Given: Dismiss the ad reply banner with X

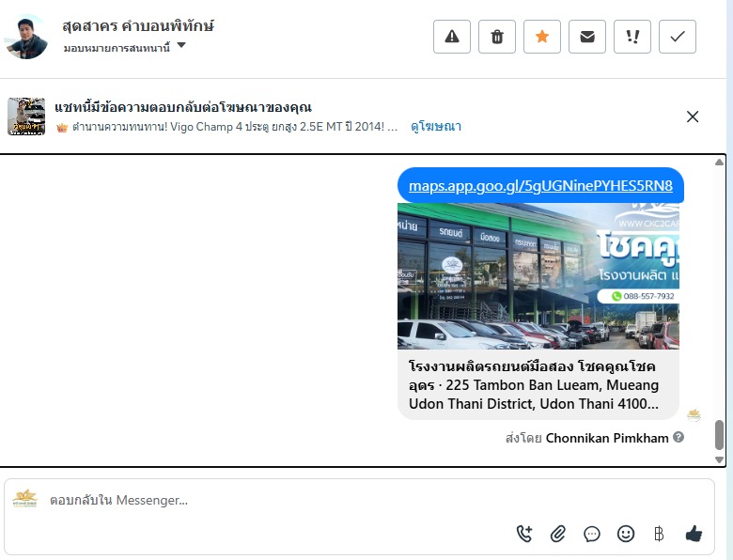Looking at the screenshot, I should 693,117.
